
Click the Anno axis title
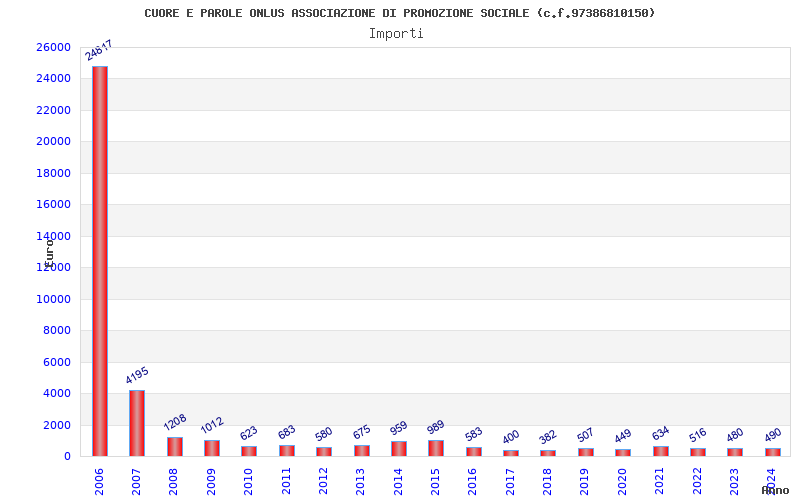(775, 490)
